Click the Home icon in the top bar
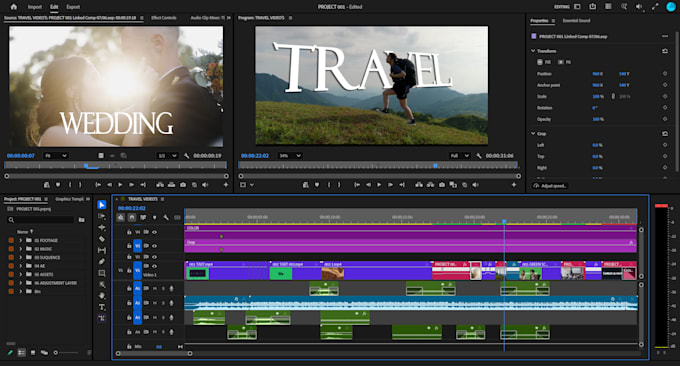This screenshot has height=366, width=680. tap(14, 7)
